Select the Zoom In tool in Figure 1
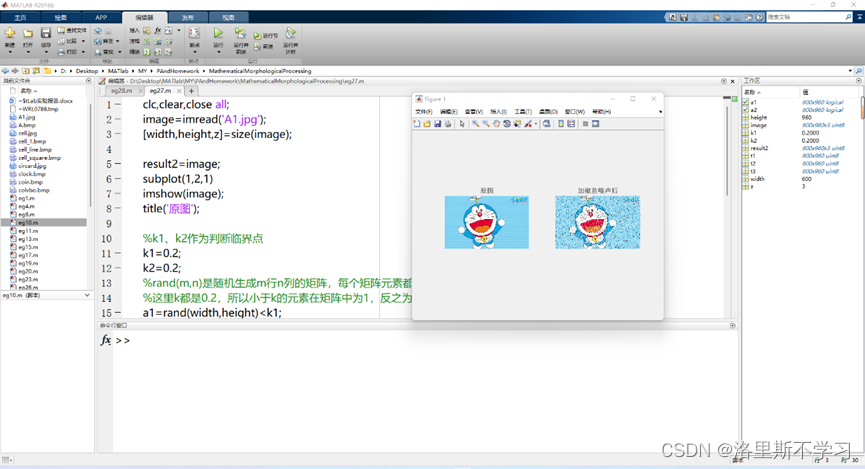The width and height of the screenshot is (865, 469). 476,124
